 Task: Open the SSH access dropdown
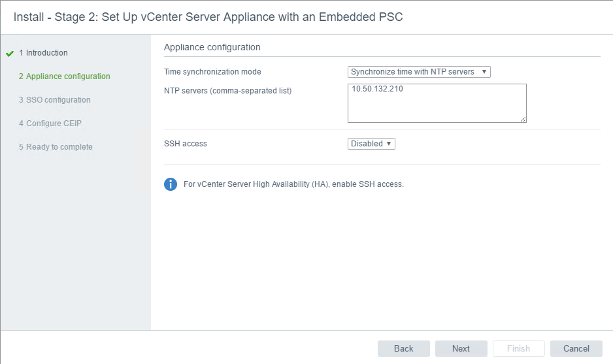pos(371,144)
